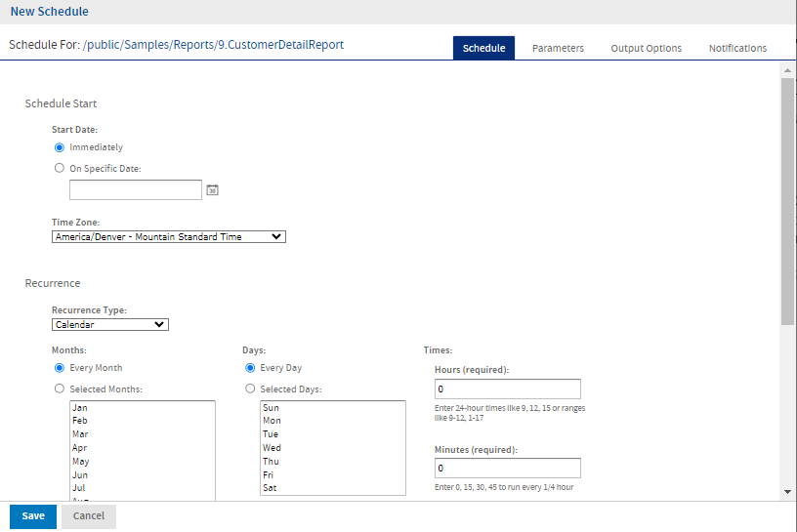Choose the Selected Months radio option

point(60,389)
